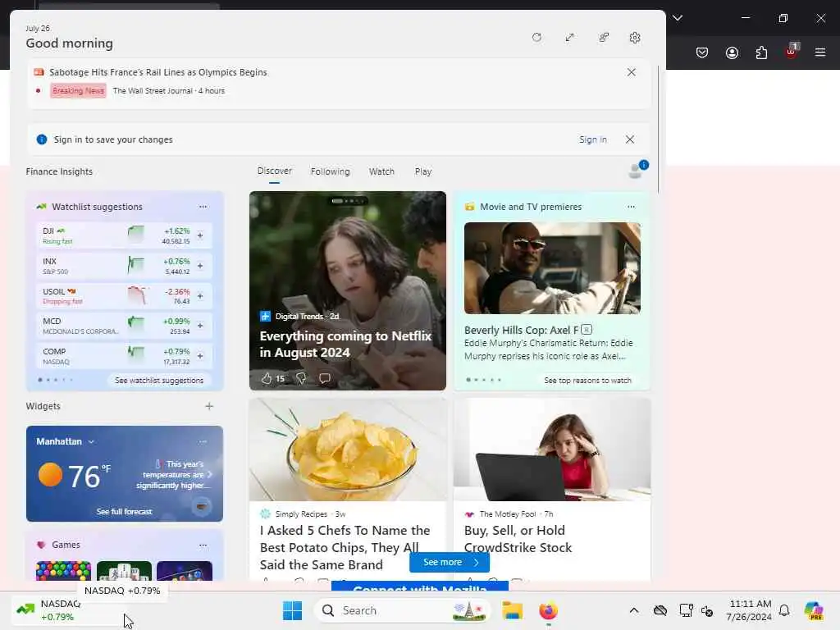This screenshot has width=840, height=630.
Task: Open The Motley Fool source link
Action: 508,514
